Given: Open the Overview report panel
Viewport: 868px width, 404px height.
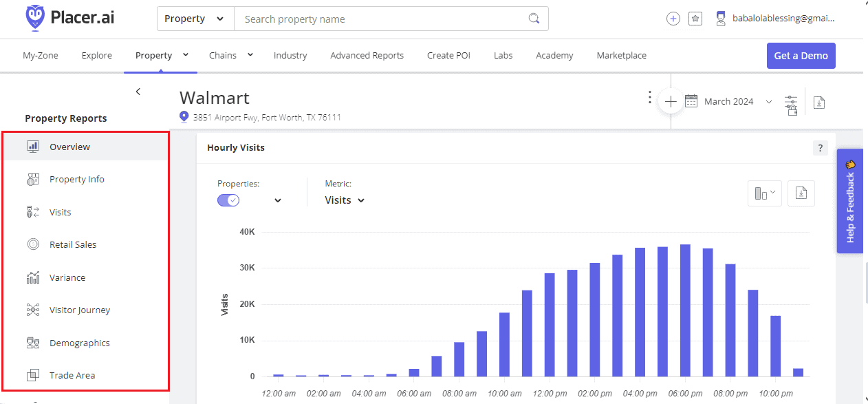Looking at the screenshot, I should (68, 147).
